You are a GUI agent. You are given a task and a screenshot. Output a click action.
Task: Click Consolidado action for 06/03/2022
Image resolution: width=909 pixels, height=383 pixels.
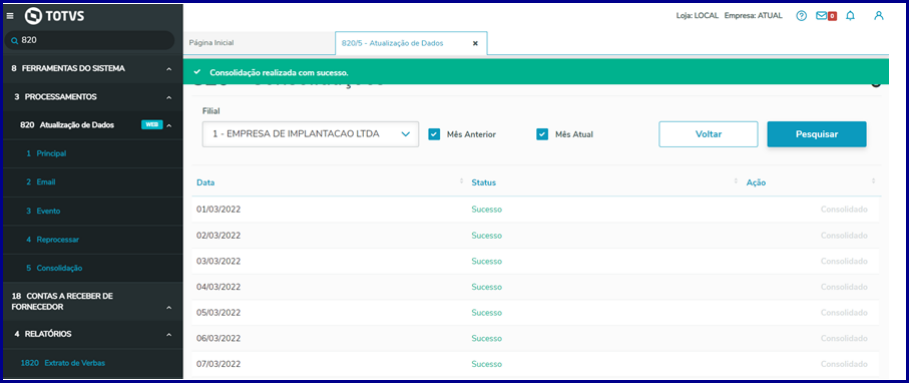(x=844, y=338)
